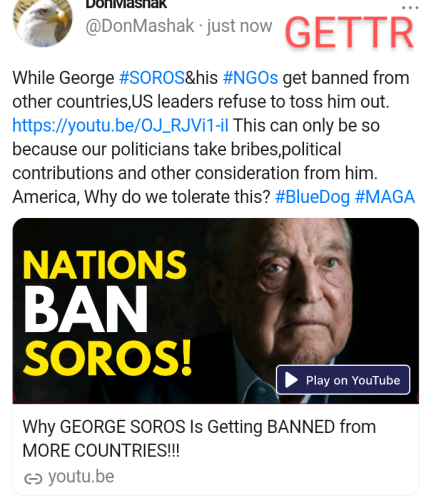Open the DonMashak display name profile
The width and height of the screenshot is (441, 500).
[126, 4]
